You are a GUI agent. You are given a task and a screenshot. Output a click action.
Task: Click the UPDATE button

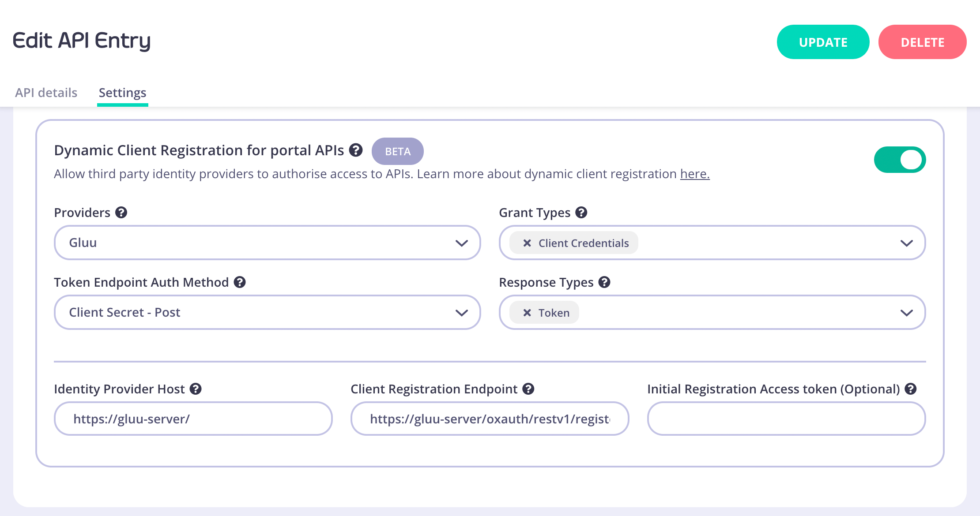[823, 42]
